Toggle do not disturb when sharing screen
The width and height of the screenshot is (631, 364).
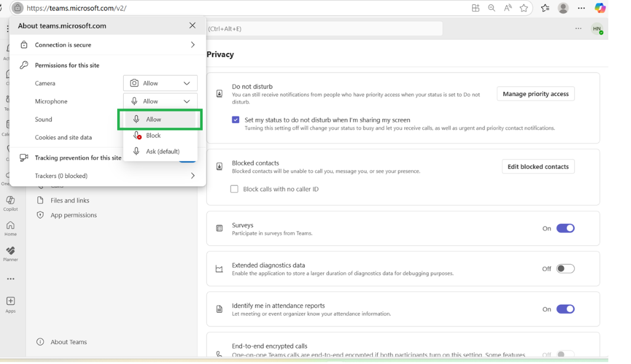click(x=236, y=120)
